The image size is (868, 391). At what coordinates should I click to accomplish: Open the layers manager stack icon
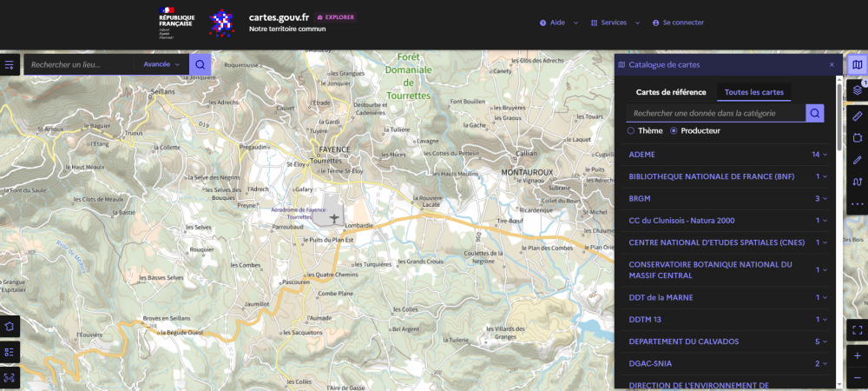[857, 90]
